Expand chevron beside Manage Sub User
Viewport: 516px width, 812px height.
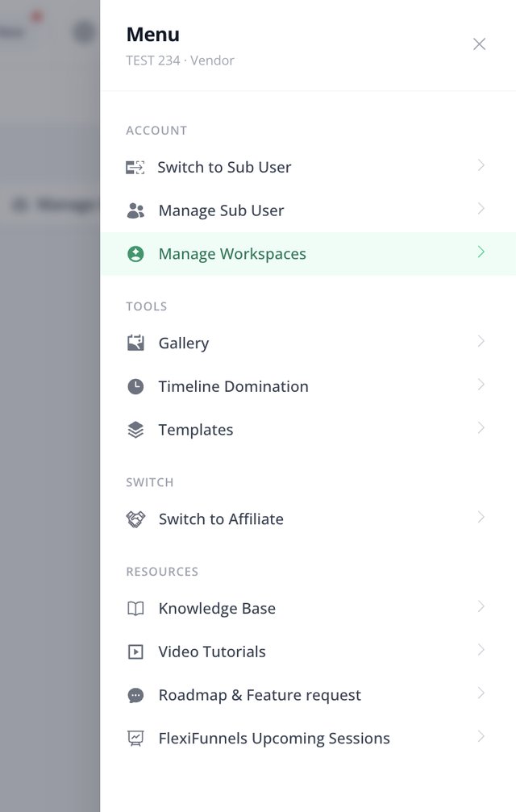pyautogui.click(x=481, y=209)
